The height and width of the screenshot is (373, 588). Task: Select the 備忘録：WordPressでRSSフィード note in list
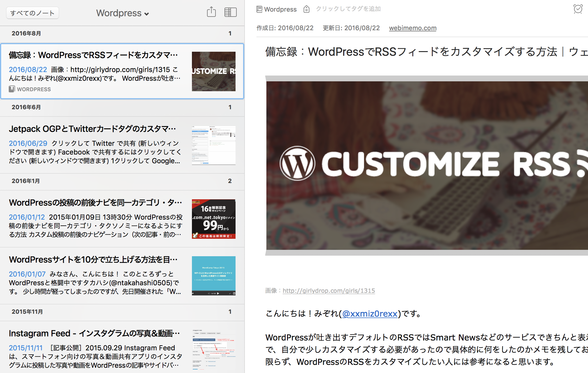click(122, 71)
